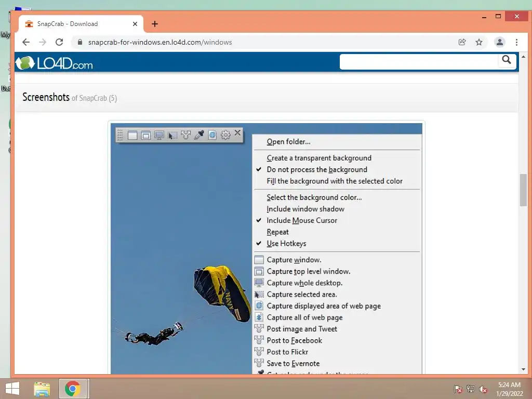Viewport: 532px width, 399px height.
Task: Click the Chrome back arrow
Action: click(x=26, y=42)
